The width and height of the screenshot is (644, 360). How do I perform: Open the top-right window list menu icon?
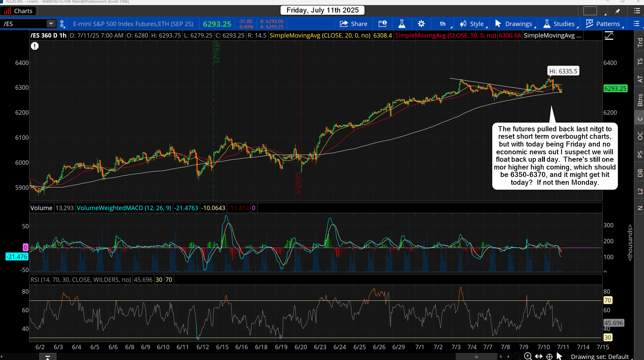pos(637,11)
